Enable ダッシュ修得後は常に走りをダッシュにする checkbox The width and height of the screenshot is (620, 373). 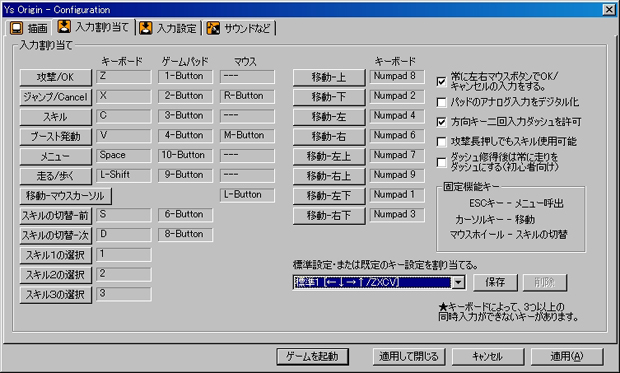pyautogui.click(x=441, y=162)
